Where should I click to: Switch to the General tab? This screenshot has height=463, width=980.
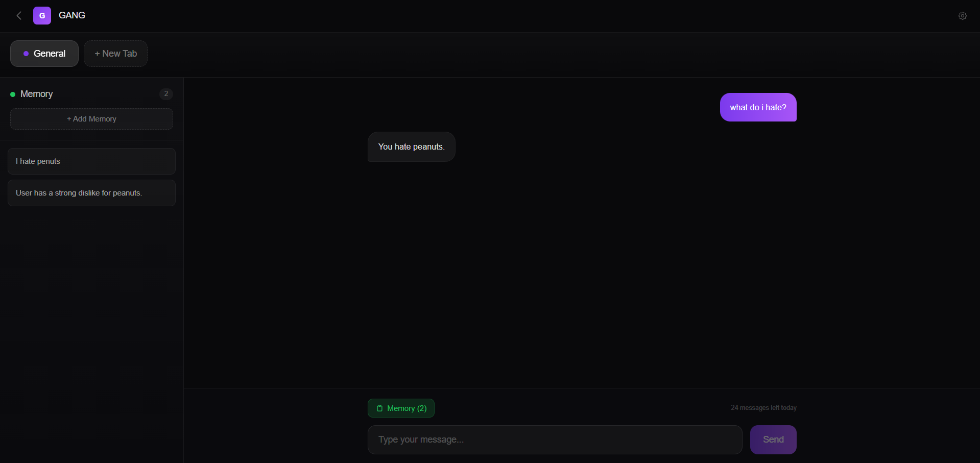point(44,54)
